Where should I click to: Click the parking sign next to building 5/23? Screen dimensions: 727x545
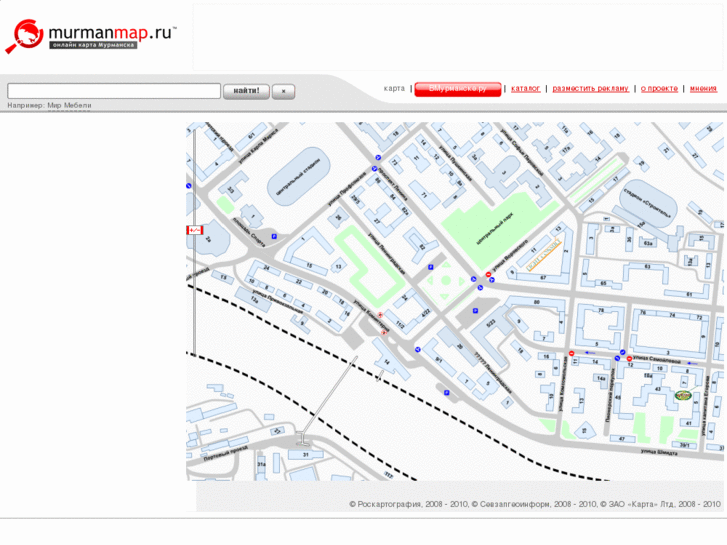tap(475, 311)
